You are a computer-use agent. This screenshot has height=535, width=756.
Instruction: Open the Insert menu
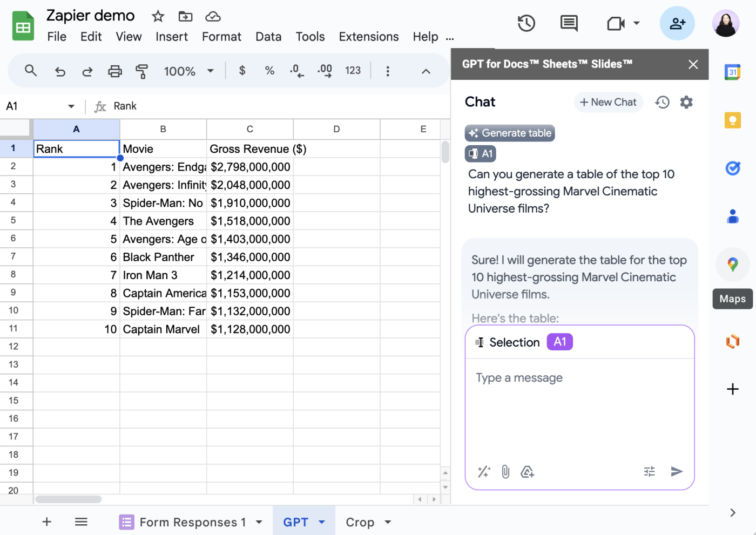pyautogui.click(x=172, y=37)
